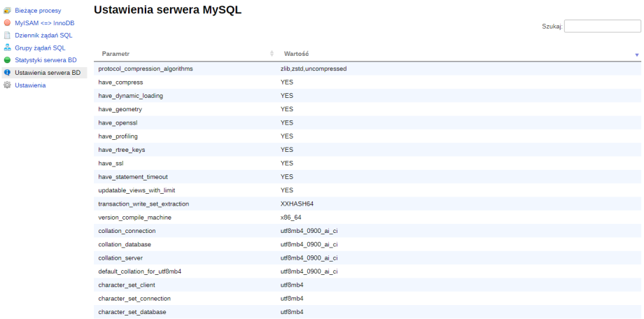The image size is (644, 319).
Task: Select the x86_64 value
Action: [x=290, y=218]
